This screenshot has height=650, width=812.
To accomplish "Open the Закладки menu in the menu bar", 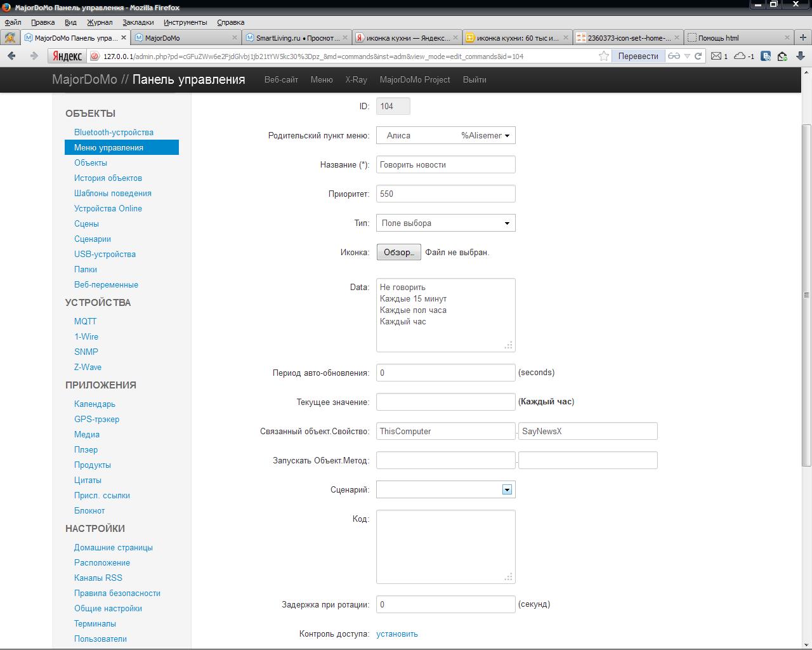I will tap(138, 22).
